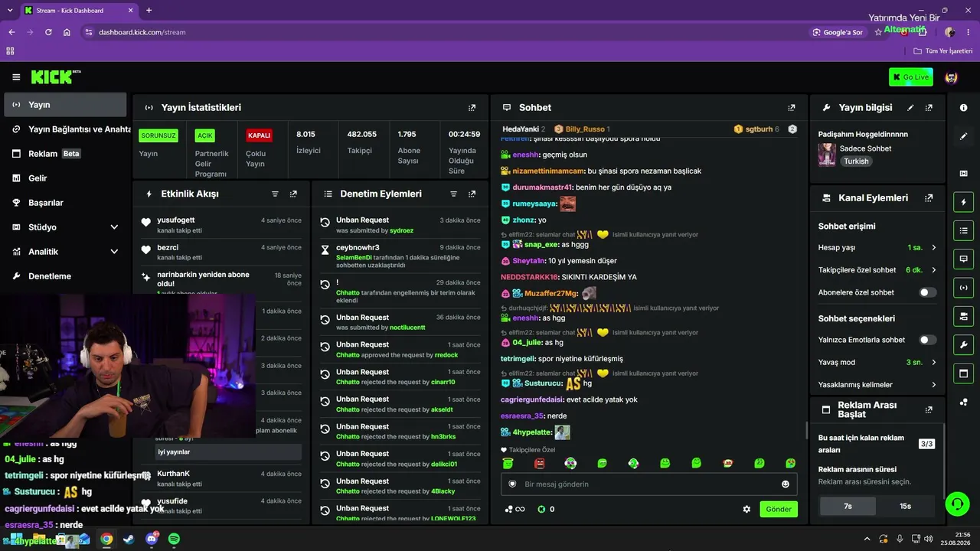Image resolution: width=980 pixels, height=551 pixels.
Task: Toggle Abonelere özel sohbet switch
Action: tap(927, 292)
